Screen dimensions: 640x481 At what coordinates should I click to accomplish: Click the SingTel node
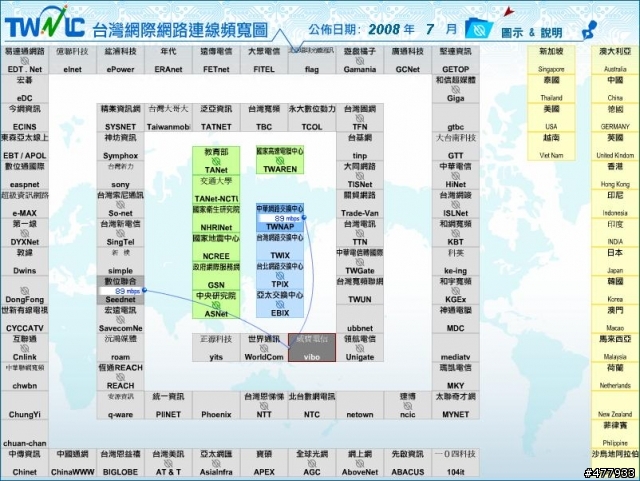pos(120,232)
